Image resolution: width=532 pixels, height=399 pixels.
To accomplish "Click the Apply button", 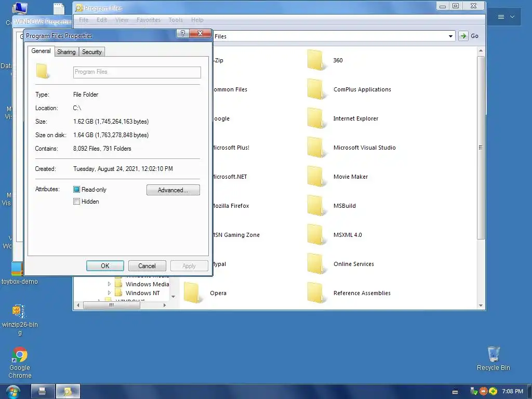I will [x=189, y=265].
